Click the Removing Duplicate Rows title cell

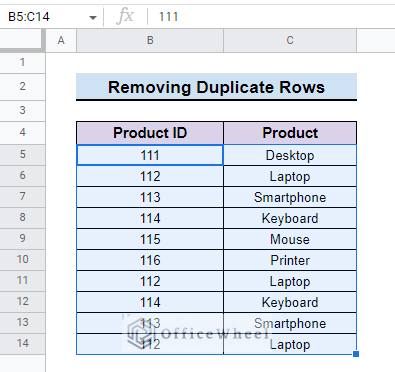(216, 87)
